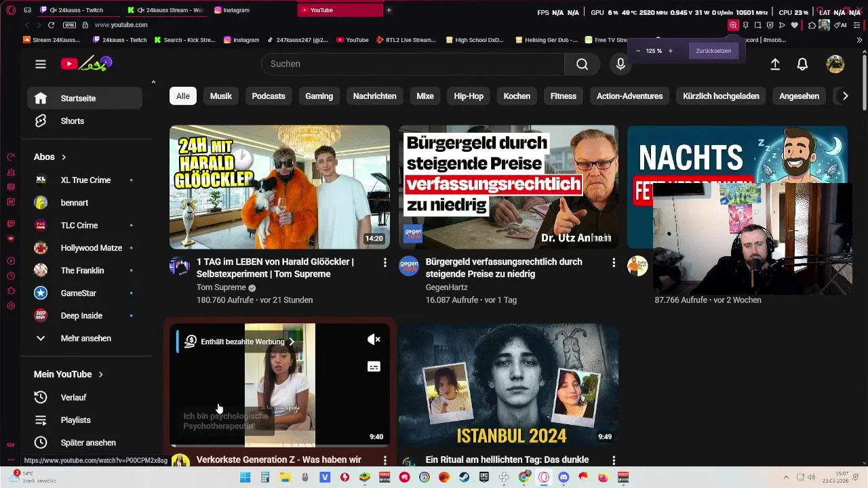868x488 pixels.
Task: Click the YouTube logo
Action: click(86, 64)
